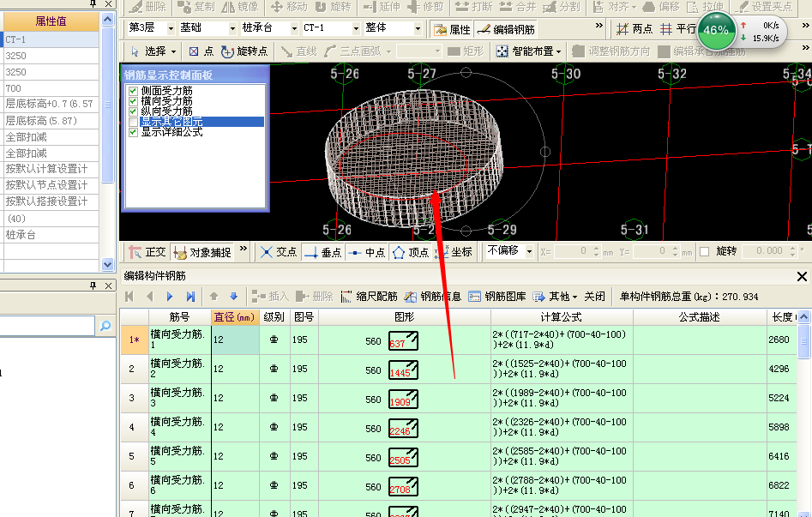The image size is (812, 517).
Task: Close the 编辑构件钢筋 panel
Action: [x=802, y=276]
